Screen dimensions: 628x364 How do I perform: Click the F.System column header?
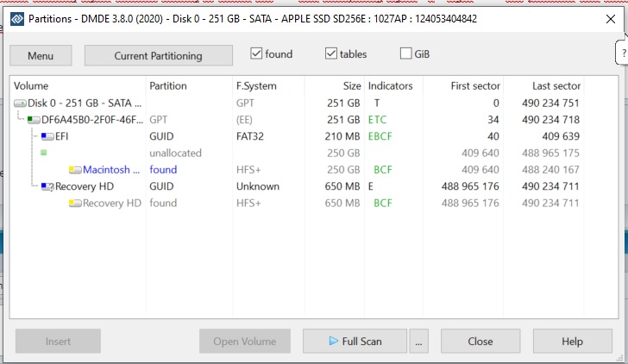(x=268, y=85)
